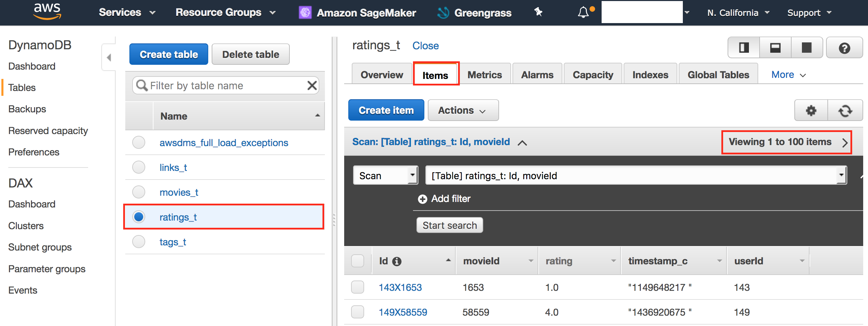Clear the table name filter
Viewport: 868px width, 326px height.
[312, 85]
